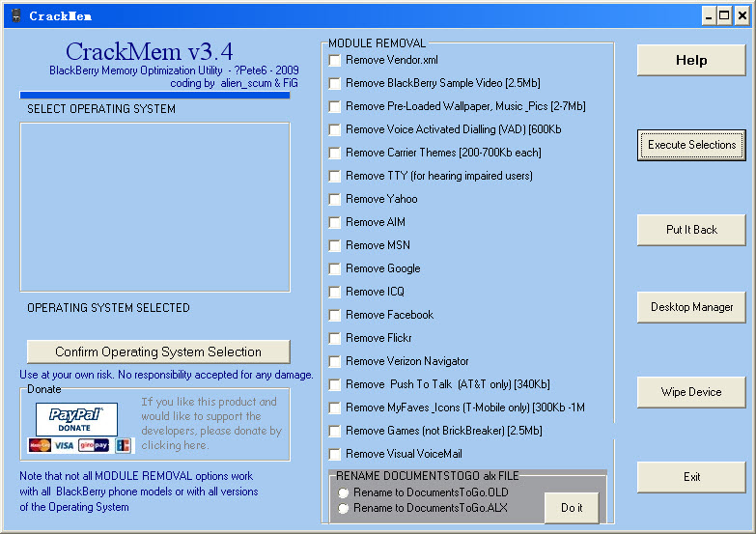756x534 pixels.
Task: Tick Remove Verizon Navigator checkbox
Action: [334, 361]
